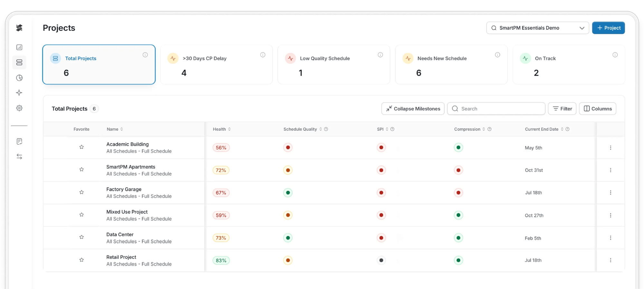Click Data Center 73% health badge
The image size is (644, 289).
221,238
